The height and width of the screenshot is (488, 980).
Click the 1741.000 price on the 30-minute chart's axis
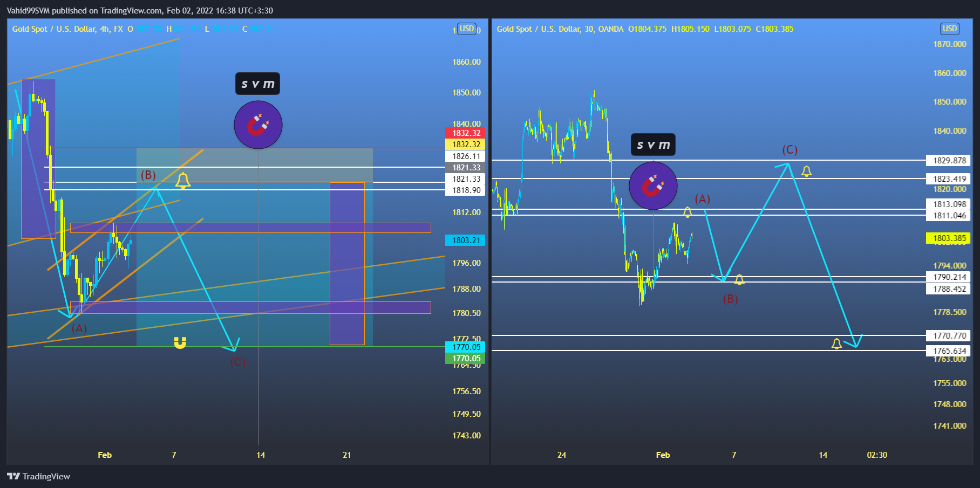click(950, 426)
